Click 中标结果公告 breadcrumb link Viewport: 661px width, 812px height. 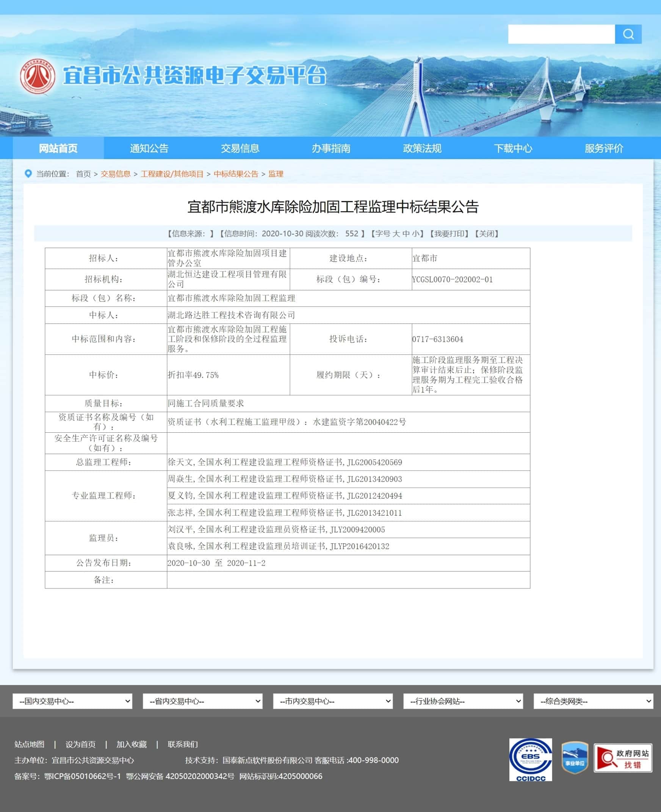(236, 174)
